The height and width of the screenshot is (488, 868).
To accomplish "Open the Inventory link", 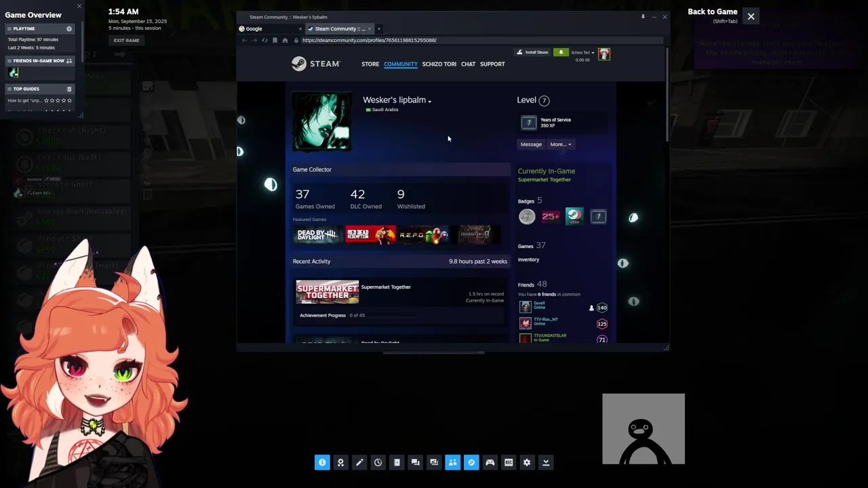I will [528, 260].
